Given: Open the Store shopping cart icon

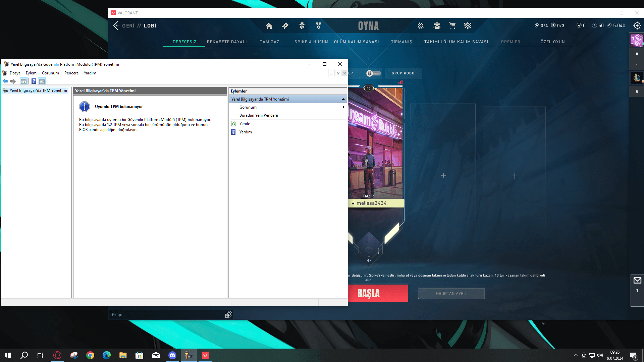Looking at the screenshot, I should [x=452, y=26].
